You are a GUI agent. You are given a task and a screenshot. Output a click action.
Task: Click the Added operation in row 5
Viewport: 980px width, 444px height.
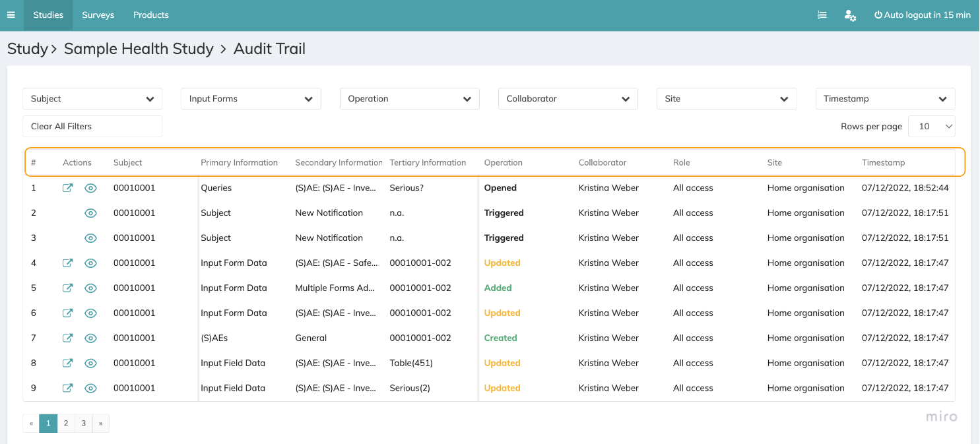(498, 288)
